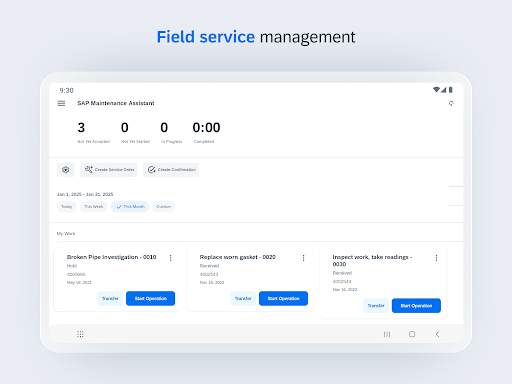Tap the Android recent apps icon
512x384 pixels.
[x=387, y=334]
